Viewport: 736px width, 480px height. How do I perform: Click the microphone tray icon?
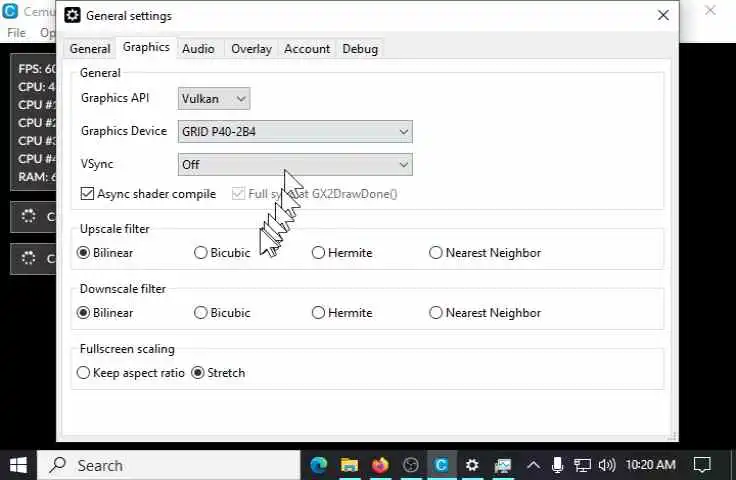pos(557,465)
